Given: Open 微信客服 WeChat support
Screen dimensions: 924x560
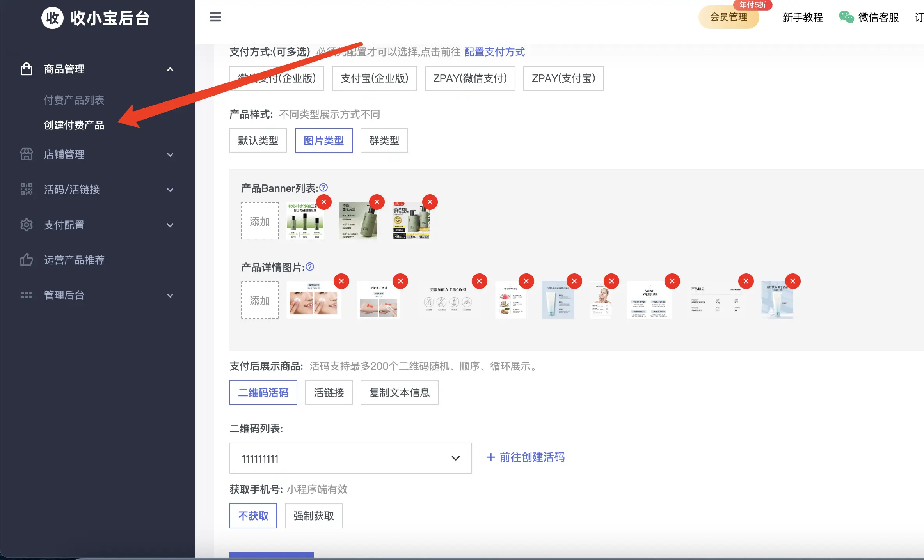Looking at the screenshot, I should pos(877,17).
